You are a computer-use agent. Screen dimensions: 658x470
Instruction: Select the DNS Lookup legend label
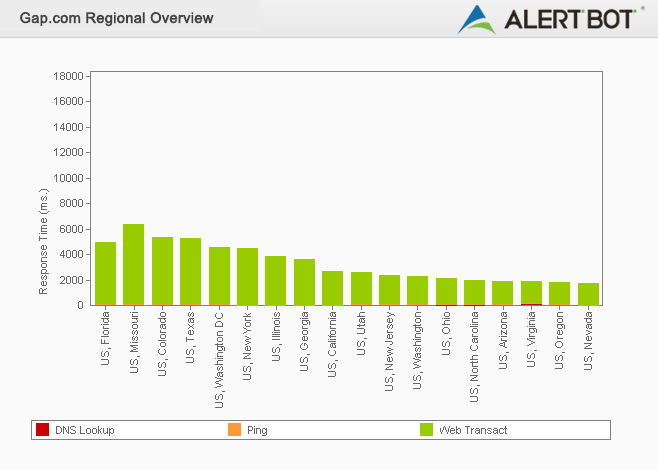(x=84, y=430)
